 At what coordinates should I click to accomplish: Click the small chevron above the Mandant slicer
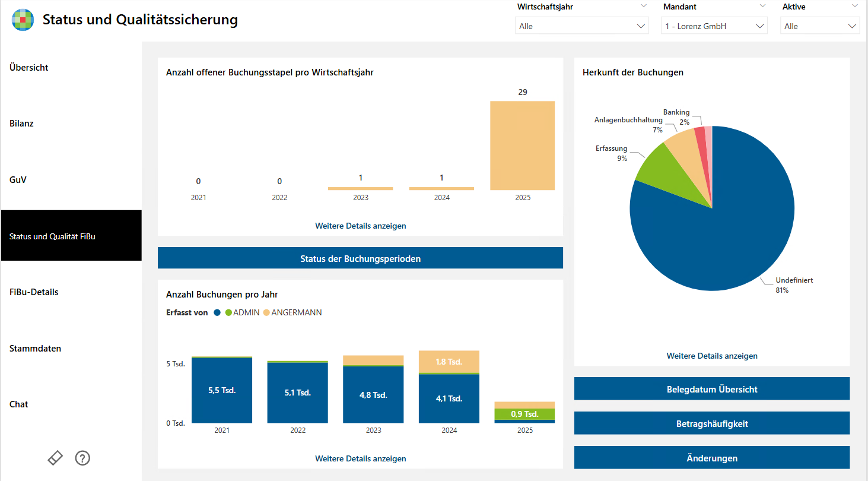(763, 7)
